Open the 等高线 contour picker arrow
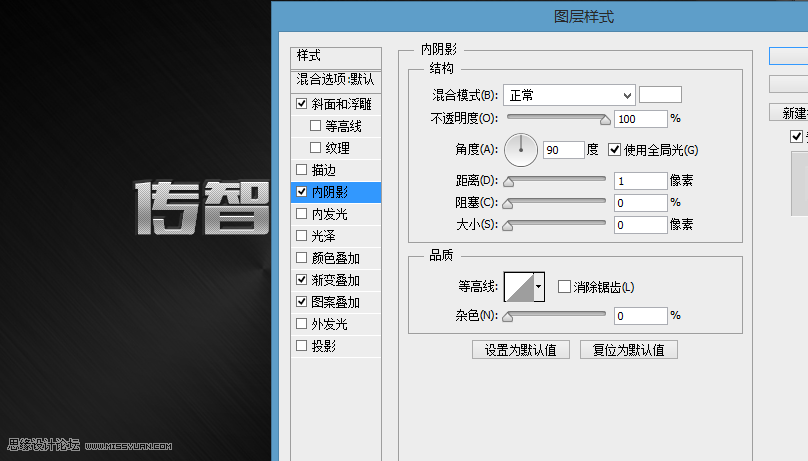Image resolution: width=808 pixels, height=461 pixels. [x=538, y=286]
